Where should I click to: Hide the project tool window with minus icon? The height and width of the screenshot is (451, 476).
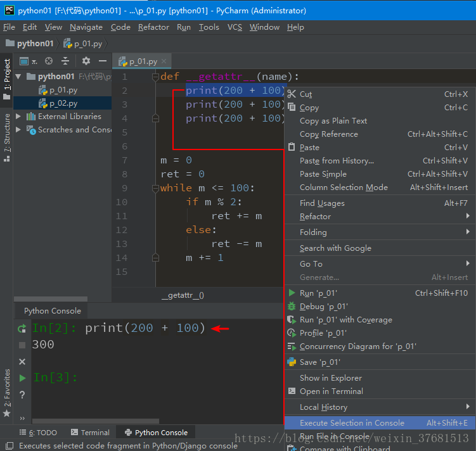click(103, 61)
